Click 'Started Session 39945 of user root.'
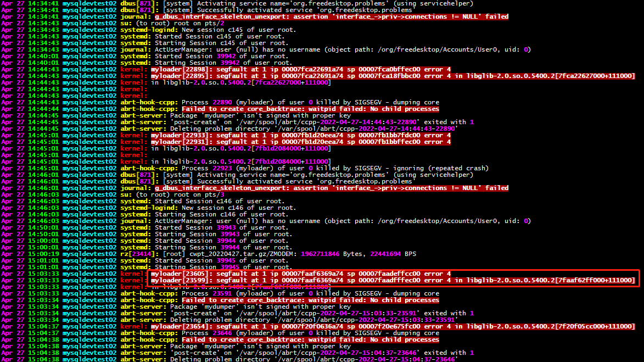 221,260
